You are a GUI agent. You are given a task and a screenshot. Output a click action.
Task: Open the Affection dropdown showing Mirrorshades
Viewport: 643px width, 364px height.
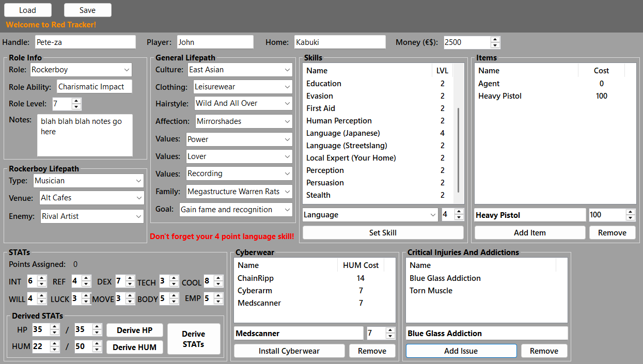tap(244, 121)
